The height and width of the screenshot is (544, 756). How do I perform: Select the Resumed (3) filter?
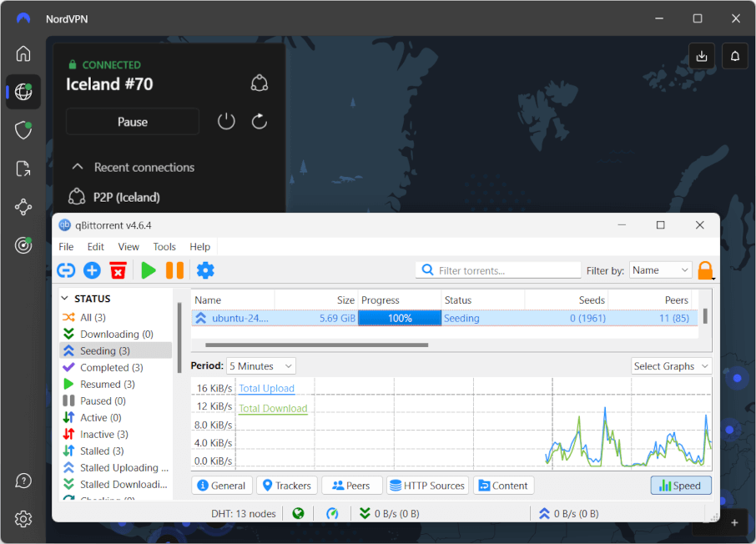click(x=116, y=385)
